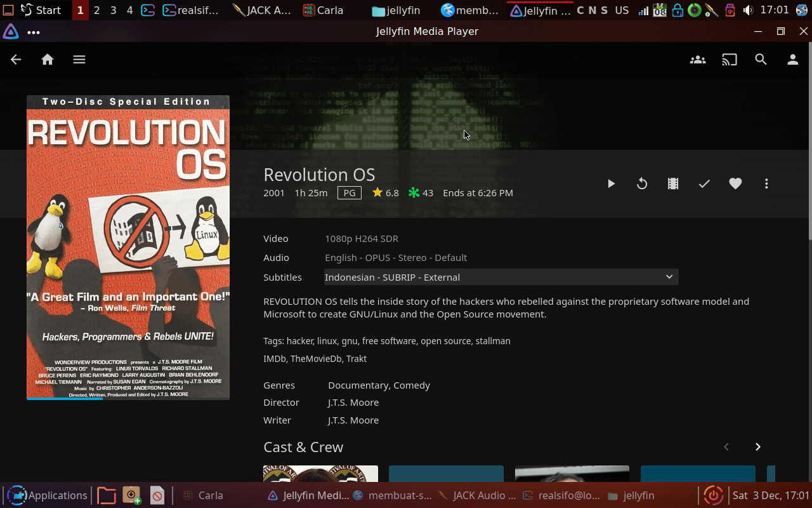Click the stallman tag
Viewport: 812px width, 508px height.
coord(493,341)
